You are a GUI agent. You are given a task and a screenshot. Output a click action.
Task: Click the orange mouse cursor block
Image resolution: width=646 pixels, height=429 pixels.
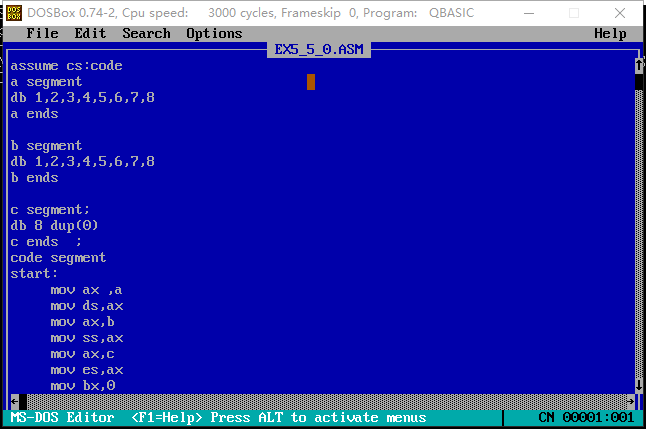click(311, 82)
